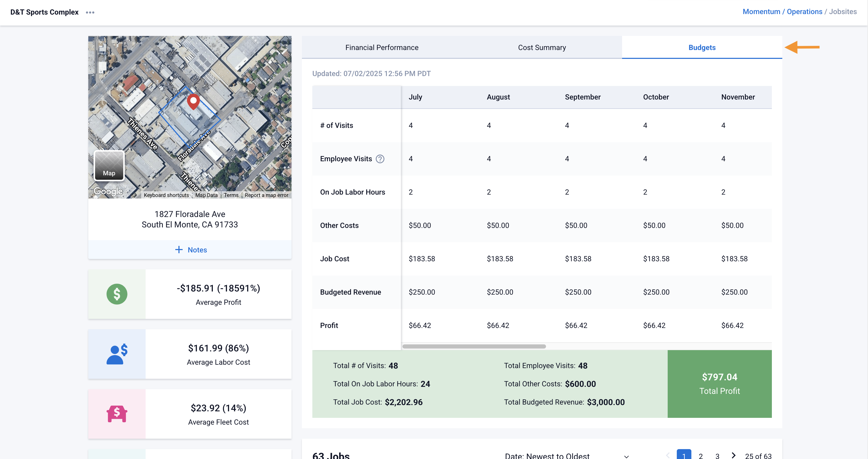Click the pink car Average Fleet Cost icon

click(x=117, y=414)
